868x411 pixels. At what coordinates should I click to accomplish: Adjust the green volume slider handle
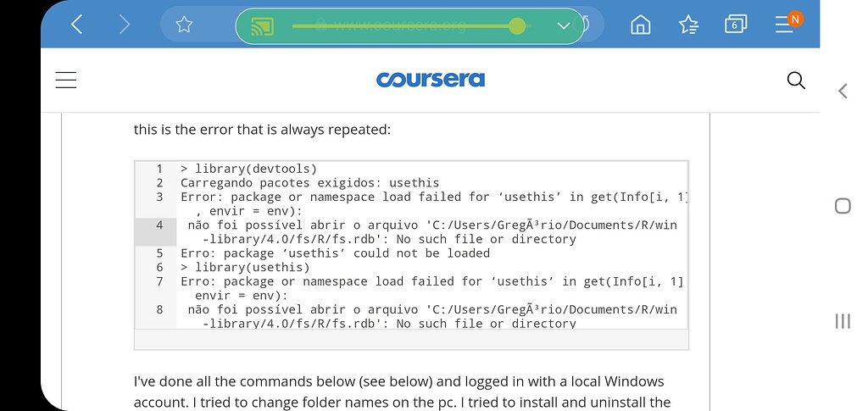[517, 25]
